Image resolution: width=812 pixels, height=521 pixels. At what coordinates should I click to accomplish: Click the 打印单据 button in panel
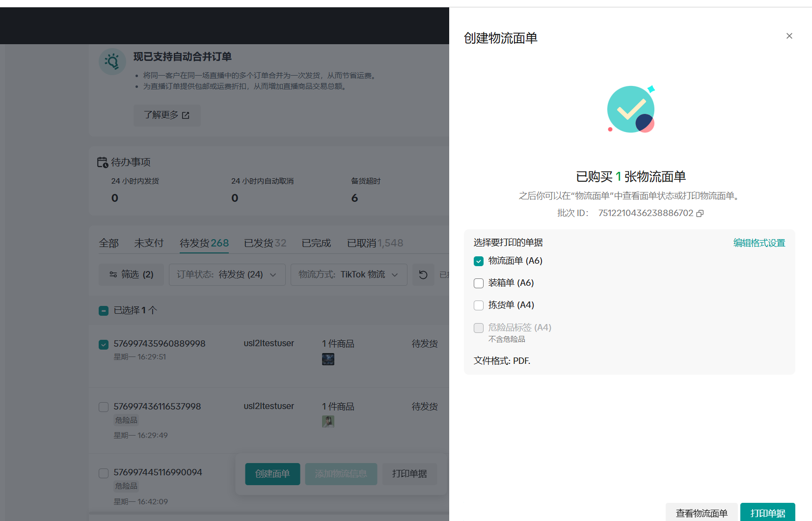pyautogui.click(x=767, y=513)
